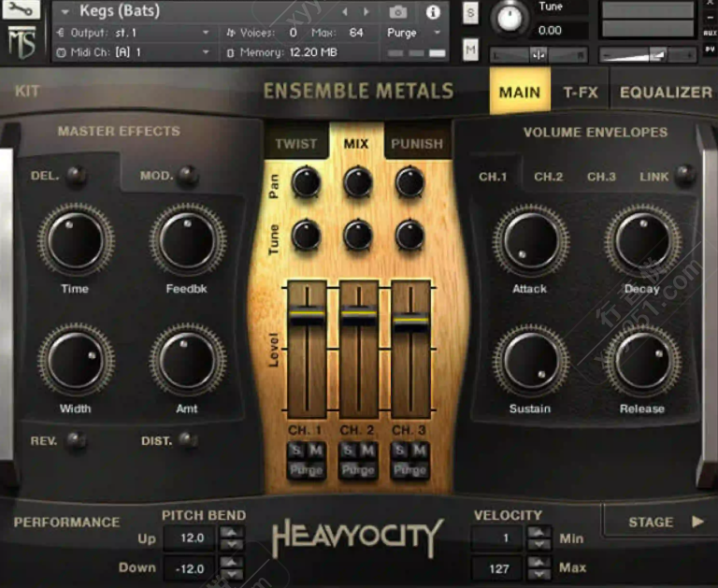Screen dimensions: 718x588
Task: Purge channel 1 samples
Action: tap(307, 470)
